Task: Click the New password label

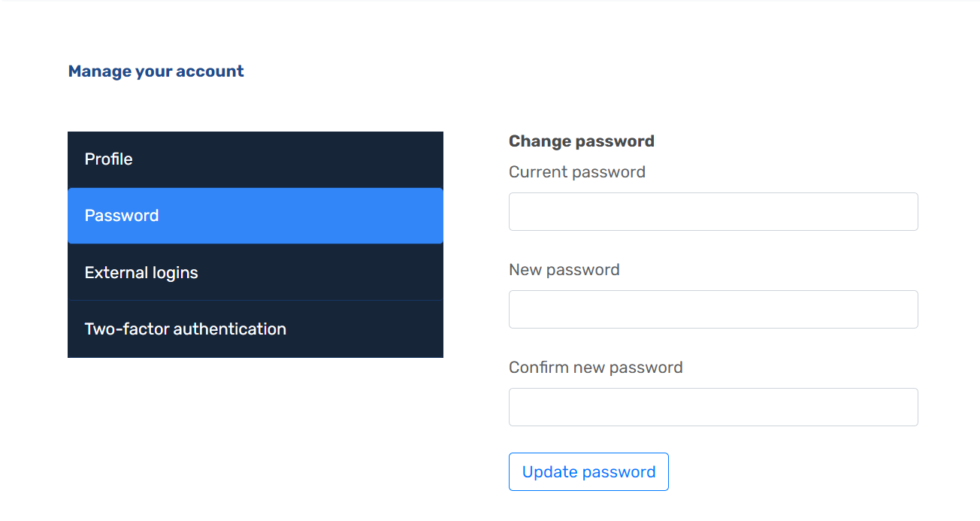Action: [x=564, y=269]
